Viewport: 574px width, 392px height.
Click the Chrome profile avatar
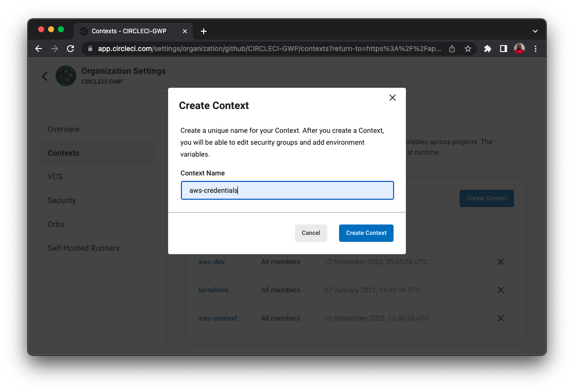pyautogui.click(x=519, y=49)
